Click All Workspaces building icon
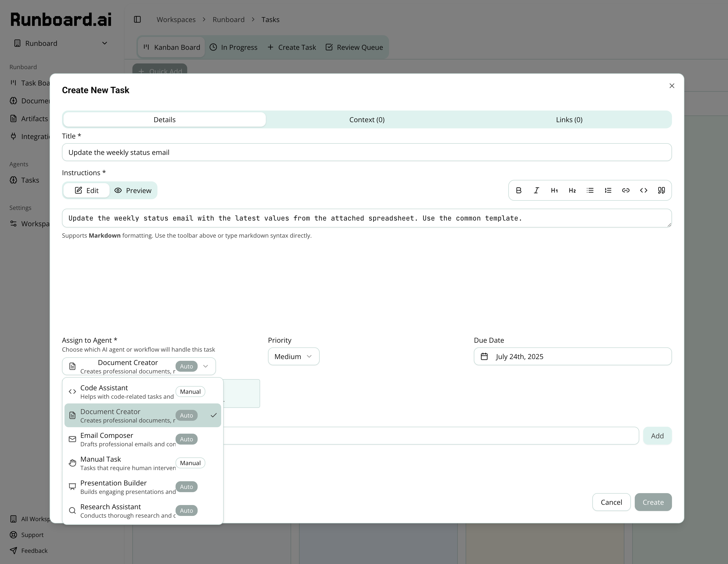 click(13, 519)
